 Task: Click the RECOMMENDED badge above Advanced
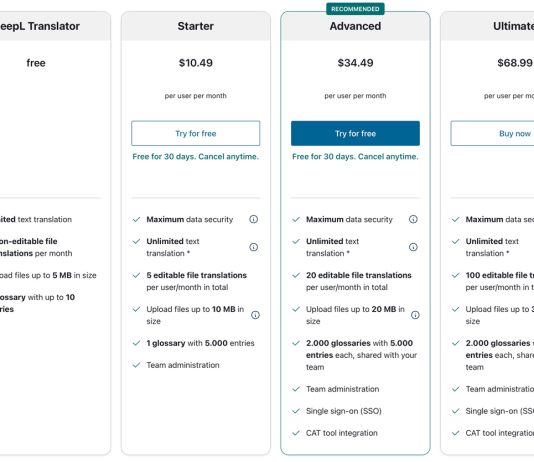[x=355, y=9]
